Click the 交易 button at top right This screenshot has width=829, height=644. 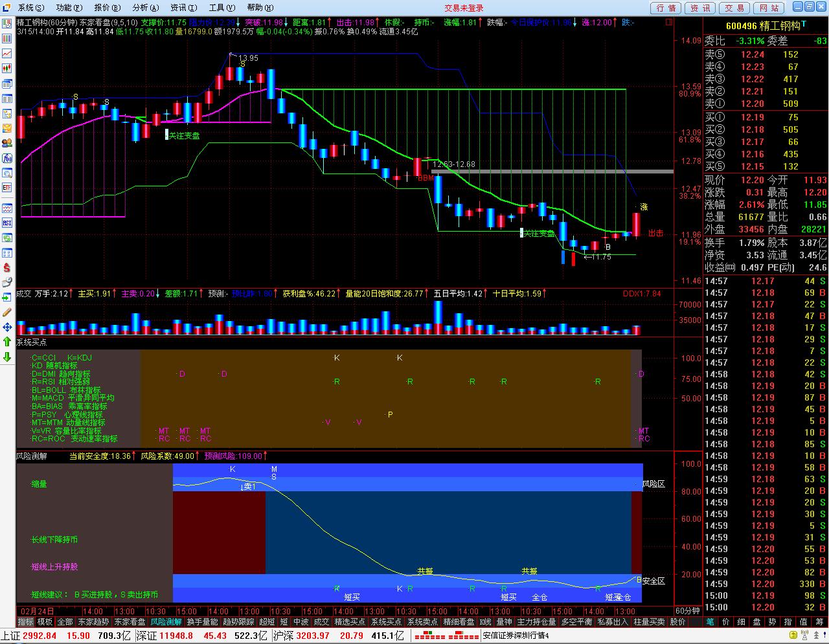pyautogui.click(x=735, y=8)
